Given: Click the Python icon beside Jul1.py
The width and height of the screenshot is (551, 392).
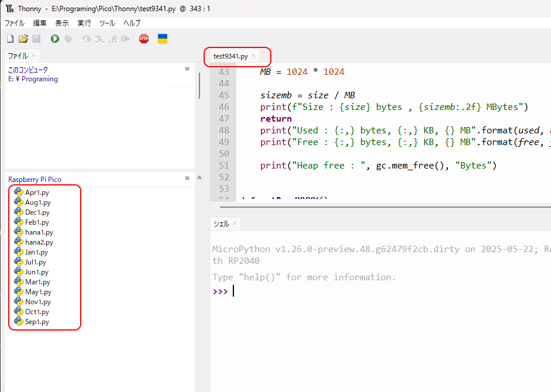Looking at the screenshot, I should [19, 262].
